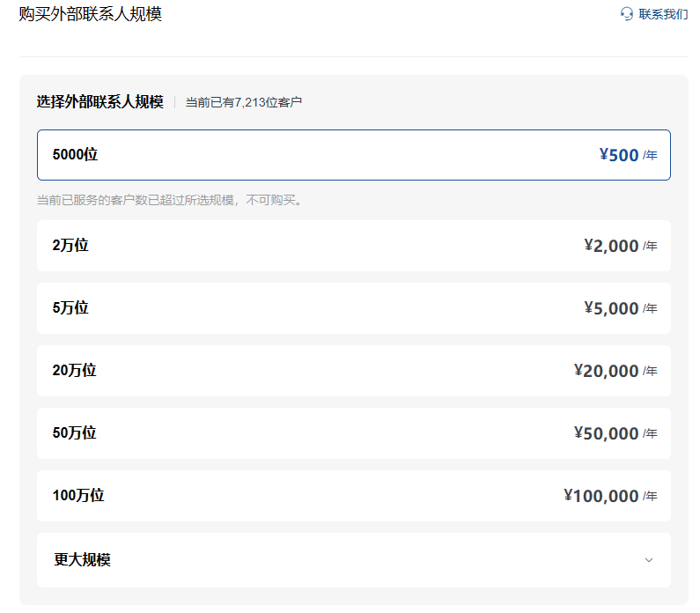Select the 5万位 plan label
700x613 pixels.
click(x=70, y=308)
